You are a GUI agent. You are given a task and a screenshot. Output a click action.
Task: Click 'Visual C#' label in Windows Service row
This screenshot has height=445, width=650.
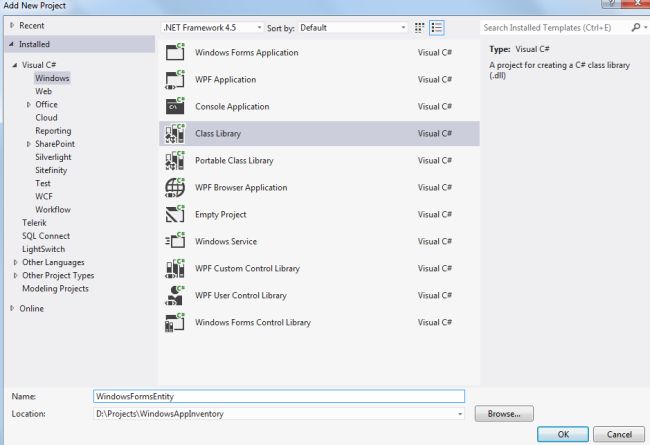point(435,241)
